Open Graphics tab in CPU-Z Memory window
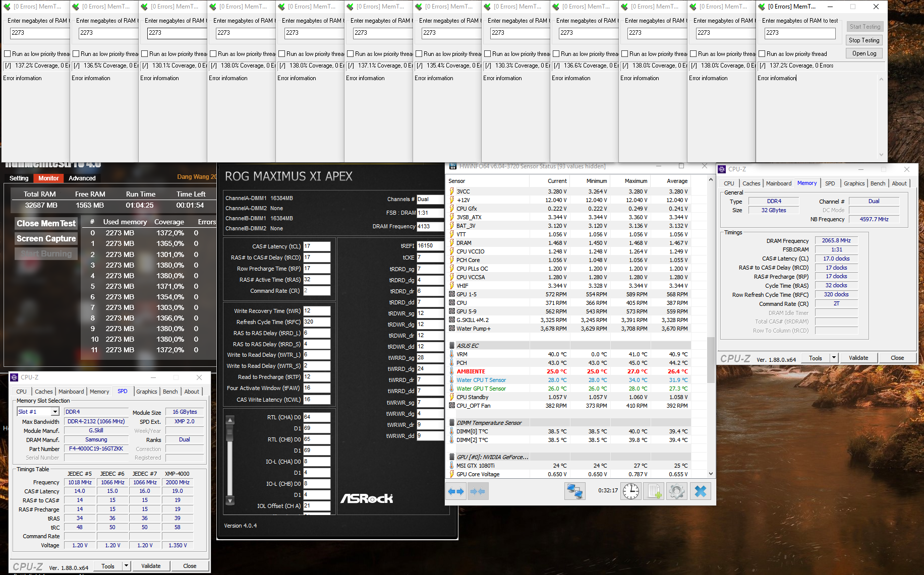 (854, 183)
